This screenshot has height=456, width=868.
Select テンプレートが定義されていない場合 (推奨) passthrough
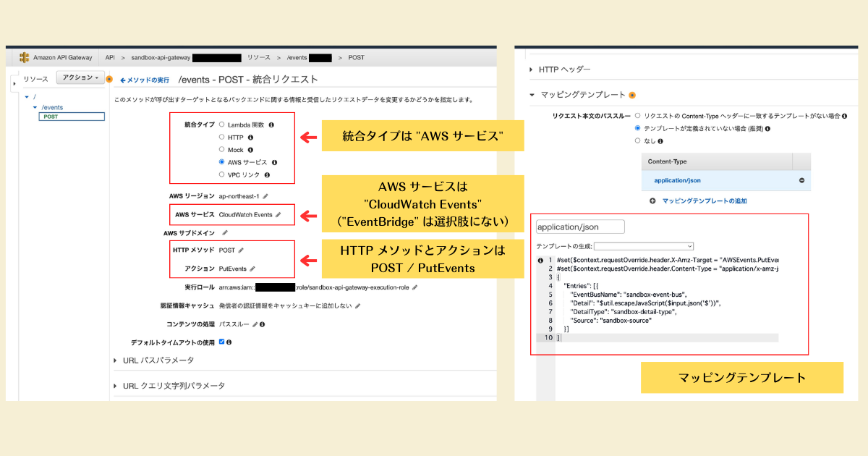637,128
